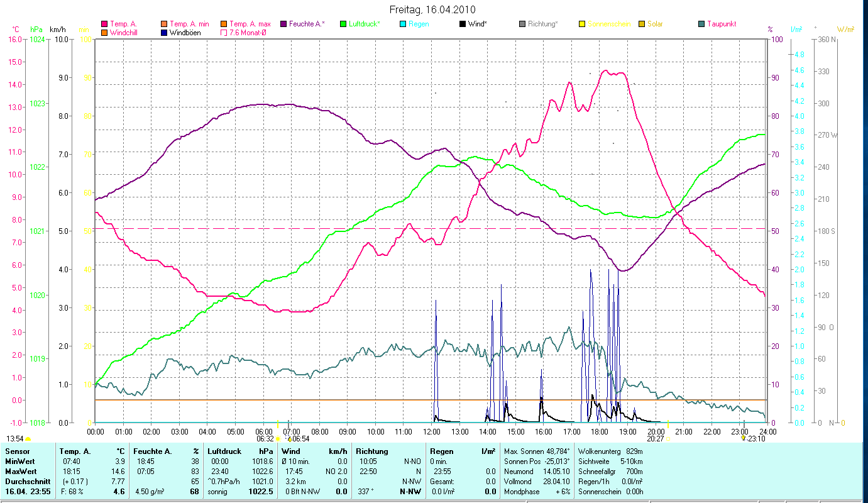Click the °C axis unit label
The image size is (868, 503).
click(16, 30)
